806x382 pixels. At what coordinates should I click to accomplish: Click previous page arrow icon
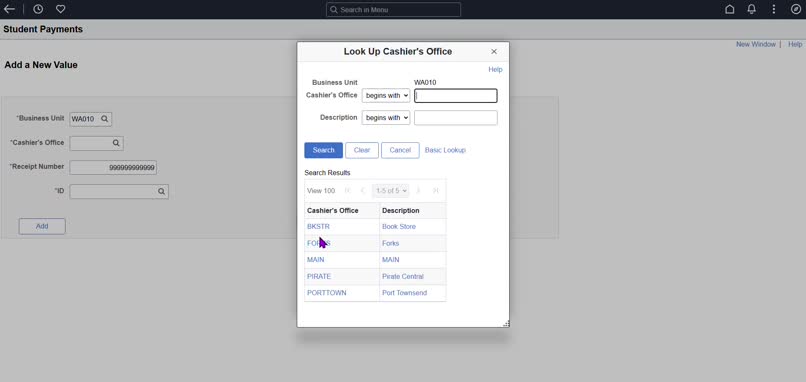(362, 191)
